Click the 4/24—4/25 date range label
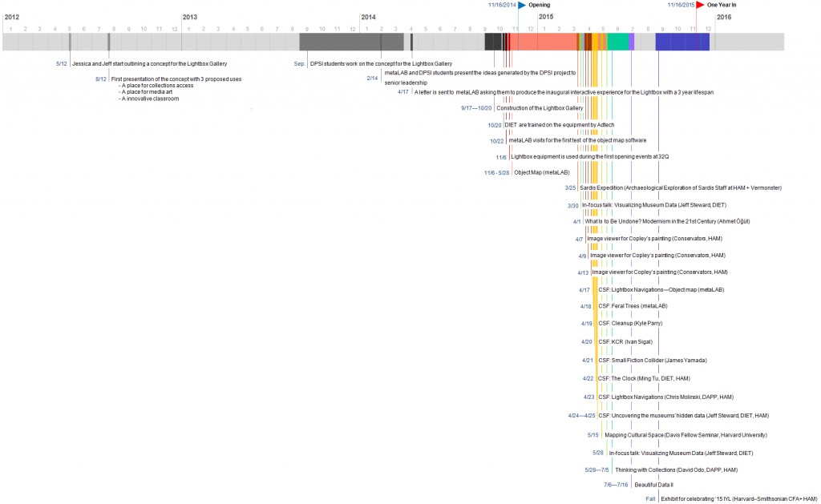Image resolution: width=821 pixels, height=504 pixels. (x=582, y=416)
